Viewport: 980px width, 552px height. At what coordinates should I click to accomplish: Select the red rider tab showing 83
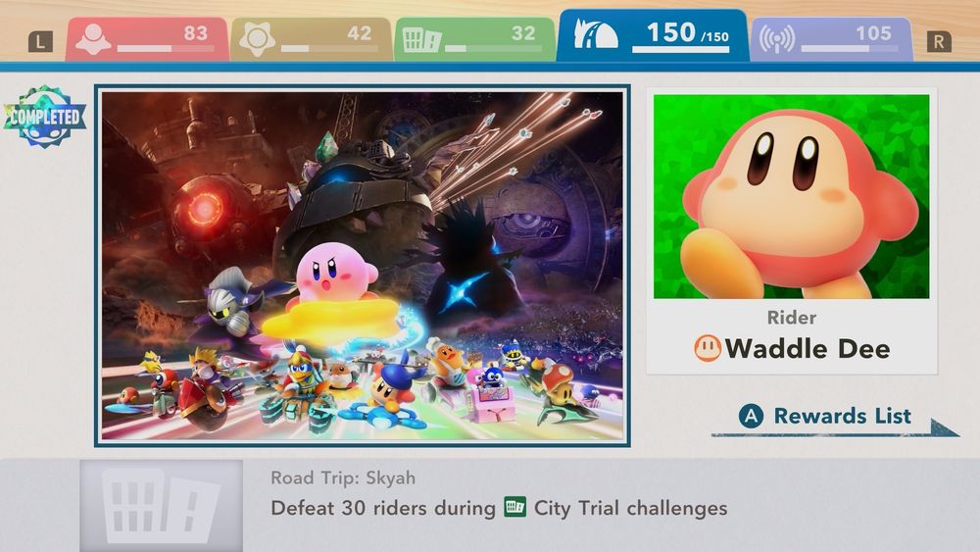(x=147, y=39)
